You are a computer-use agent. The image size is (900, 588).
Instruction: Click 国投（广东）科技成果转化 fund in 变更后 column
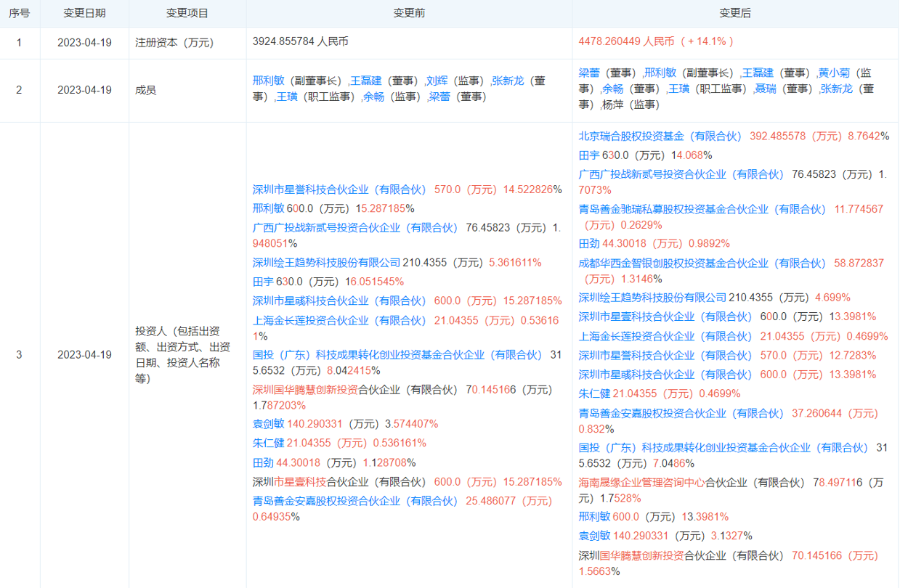723,448
